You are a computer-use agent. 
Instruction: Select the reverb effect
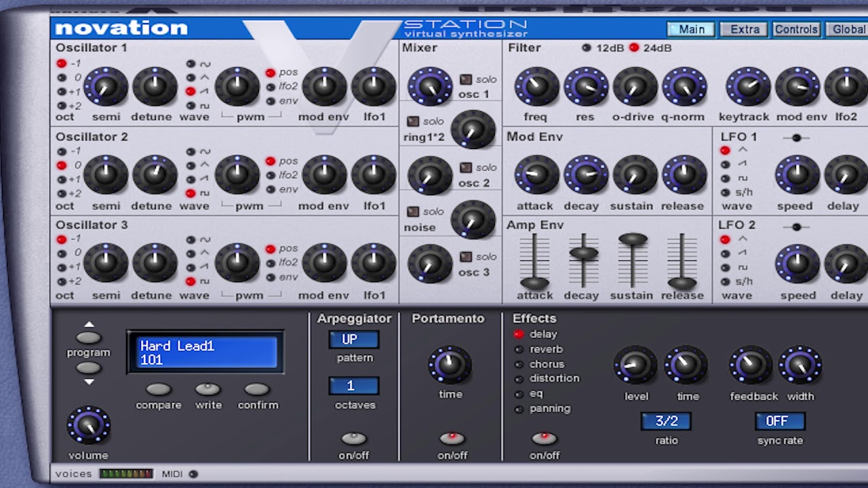pyautogui.click(x=519, y=350)
